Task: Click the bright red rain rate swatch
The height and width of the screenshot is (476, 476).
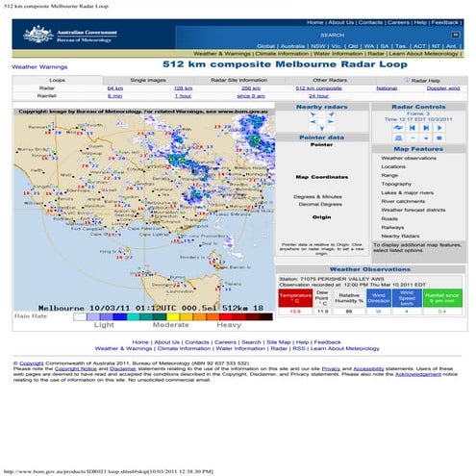Action: (x=226, y=316)
